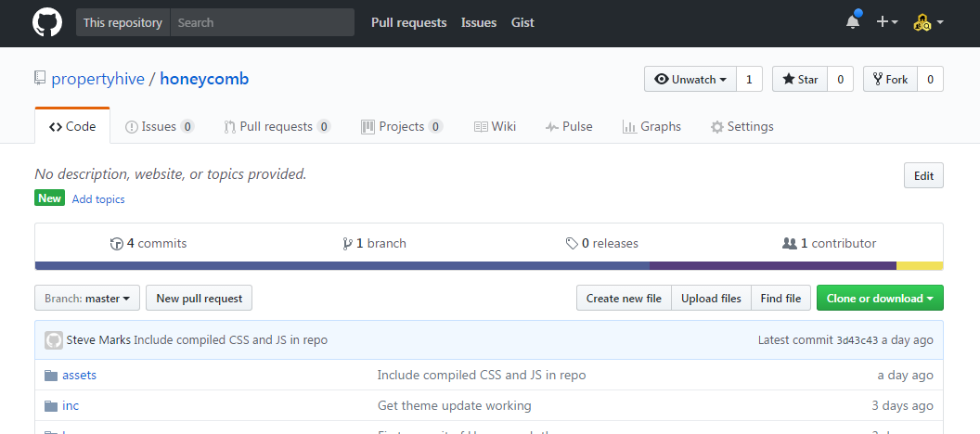980x434 pixels.
Task: Click the Create new file button
Action: pyautogui.click(x=624, y=298)
